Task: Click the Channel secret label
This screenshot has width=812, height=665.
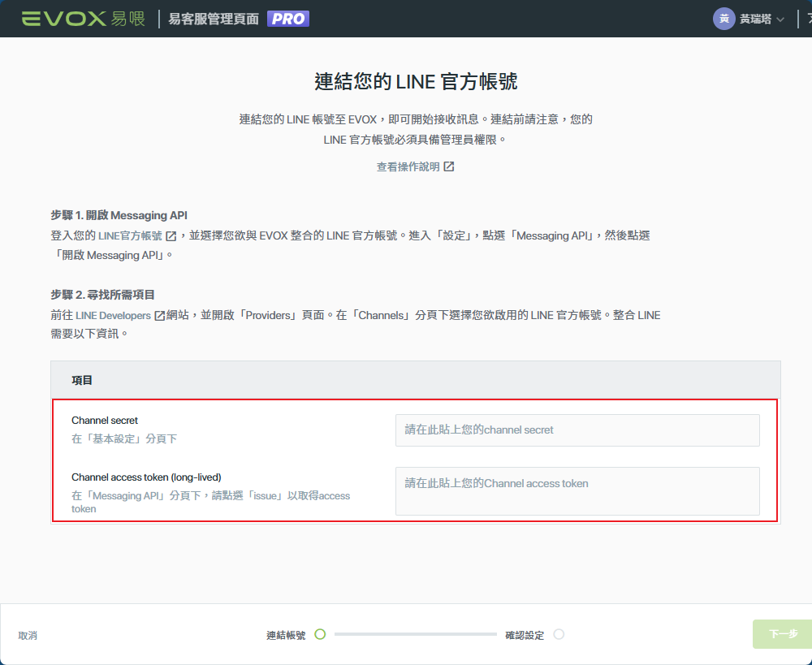Action: coord(105,420)
